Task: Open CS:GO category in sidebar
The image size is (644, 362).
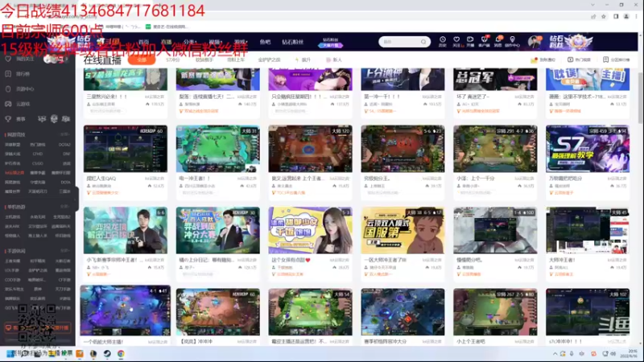Action: click(x=38, y=163)
